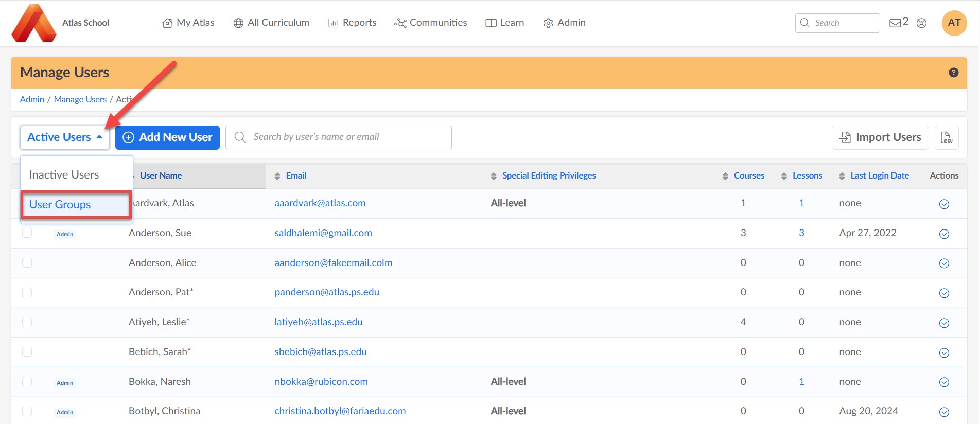Open actions for Anderson, Pat row
The image size is (980, 424).
click(944, 293)
